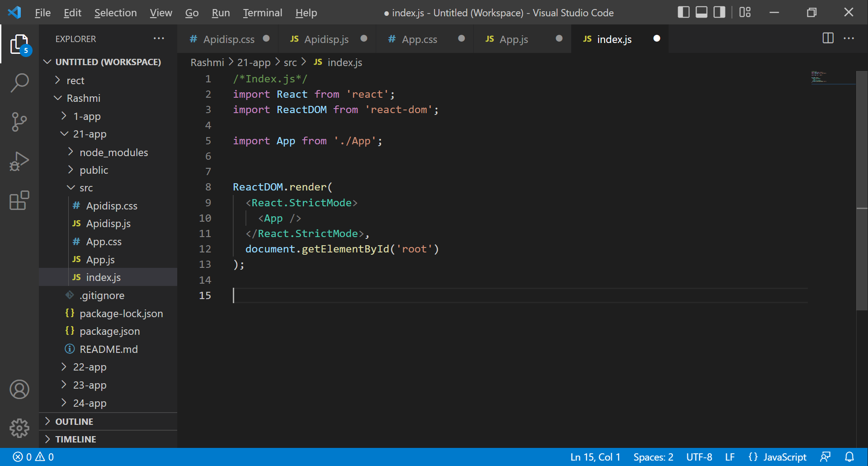Open Customize Layout icon in title bar
The height and width of the screenshot is (466, 868).
point(745,12)
